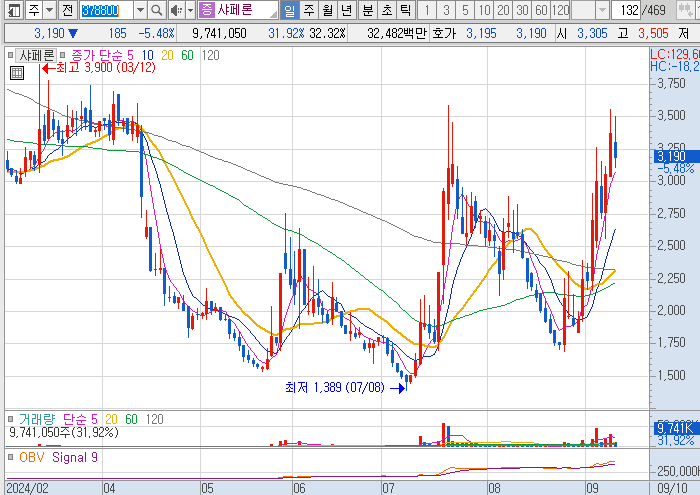
Task: Click the chart tool icon at toolbar's right end
Action: [685, 10]
